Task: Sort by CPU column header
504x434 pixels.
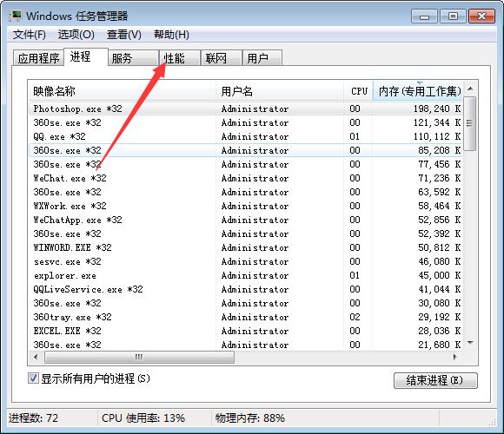Action: coord(358,91)
